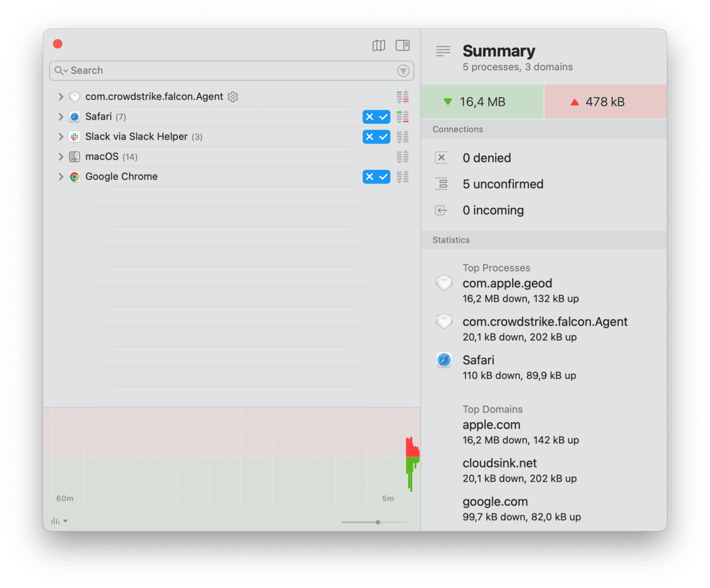Select com.apple.geod in Top Processes
Viewport: 710px width, 588px height.
[x=507, y=284]
